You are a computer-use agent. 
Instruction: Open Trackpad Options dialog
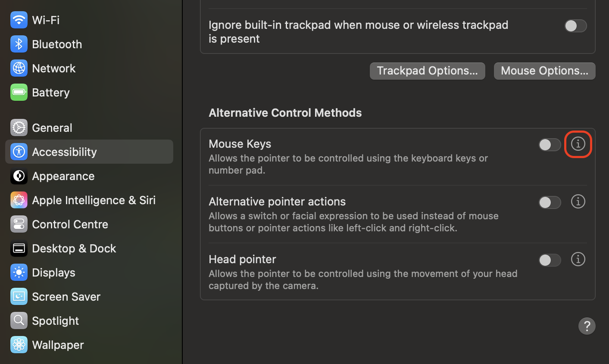tap(427, 71)
